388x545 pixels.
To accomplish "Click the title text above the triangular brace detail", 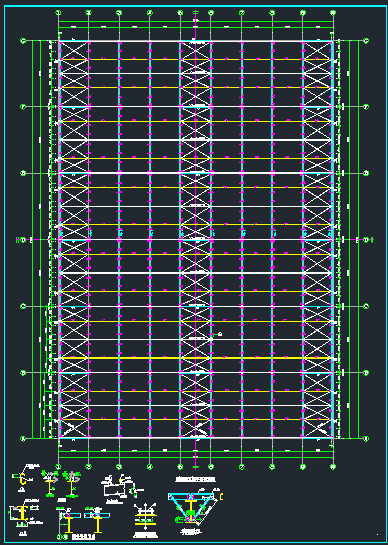I will (195, 480).
